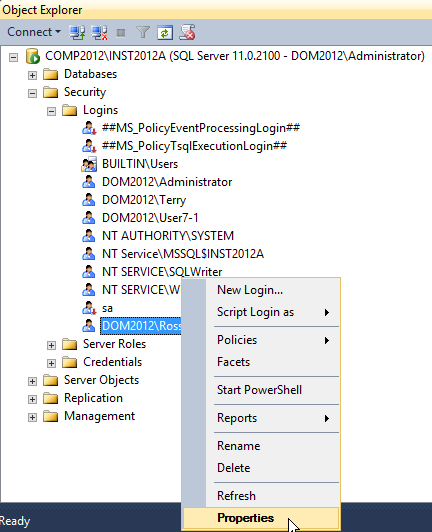Click the NT SERVICE\SQLWriter login icon
This screenshot has height=532, width=432.
(89, 272)
